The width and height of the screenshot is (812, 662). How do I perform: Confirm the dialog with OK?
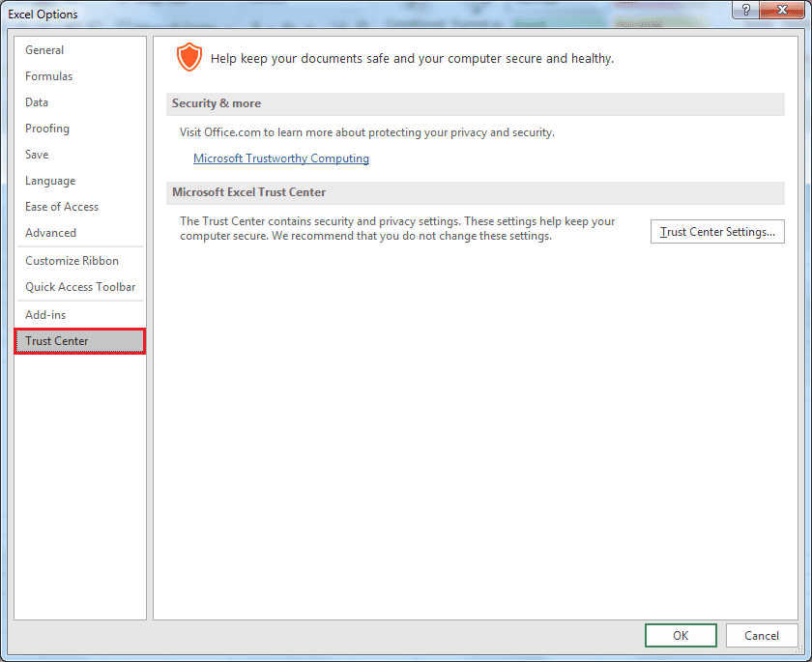pyautogui.click(x=681, y=636)
